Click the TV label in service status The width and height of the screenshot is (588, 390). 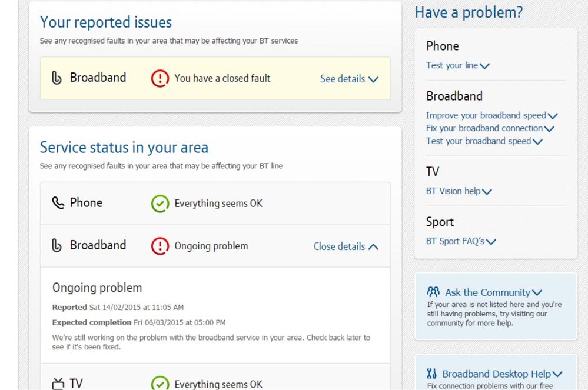[x=76, y=384]
